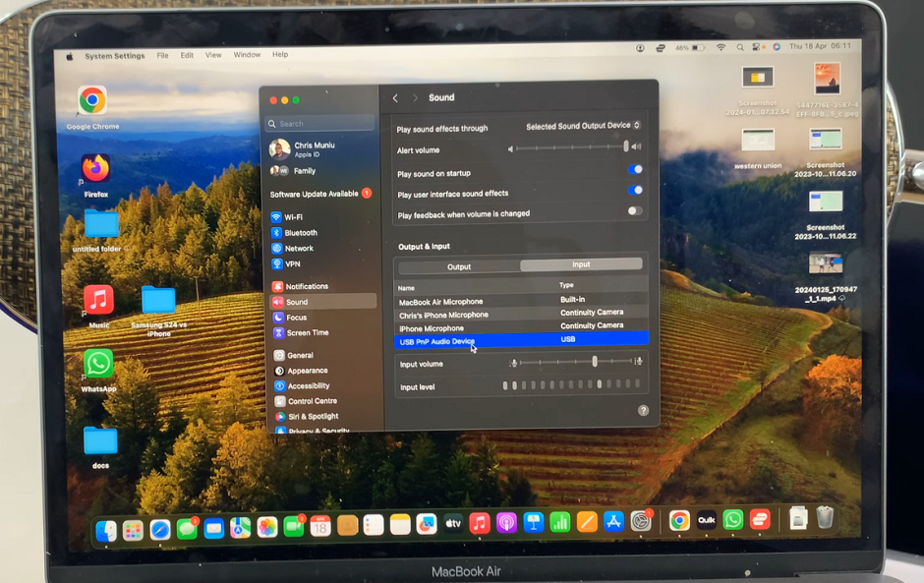This screenshot has height=583, width=924.
Task: Select Sound in the settings sidebar
Action: click(x=323, y=302)
